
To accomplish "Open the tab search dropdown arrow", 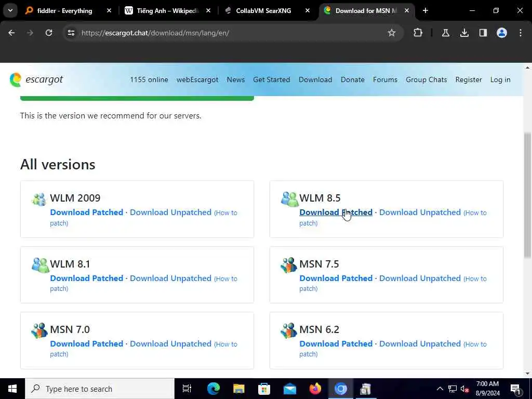I will coord(10,10).
